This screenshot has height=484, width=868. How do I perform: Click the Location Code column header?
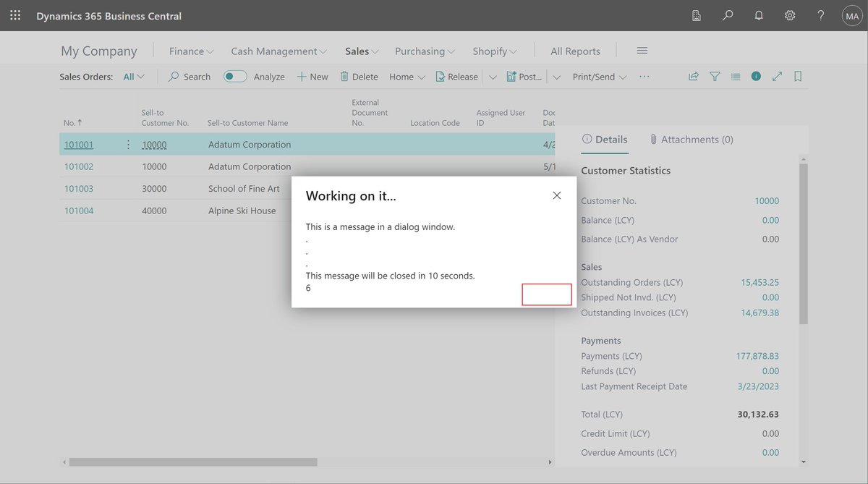tap(435, 123)
